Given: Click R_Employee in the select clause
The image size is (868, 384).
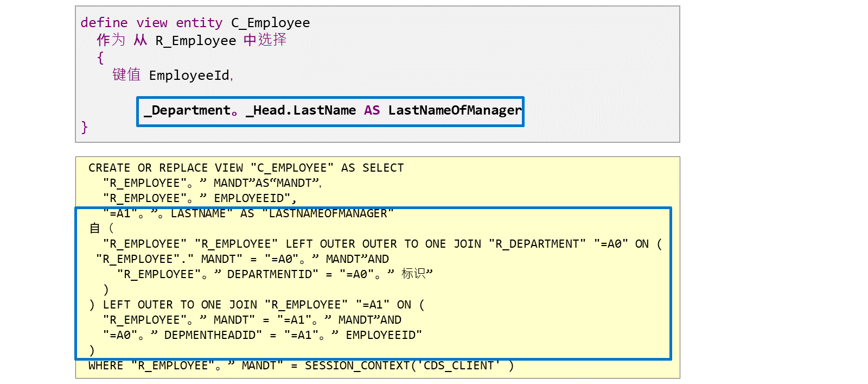Looking at the screenshot, I should coord(196,41).
